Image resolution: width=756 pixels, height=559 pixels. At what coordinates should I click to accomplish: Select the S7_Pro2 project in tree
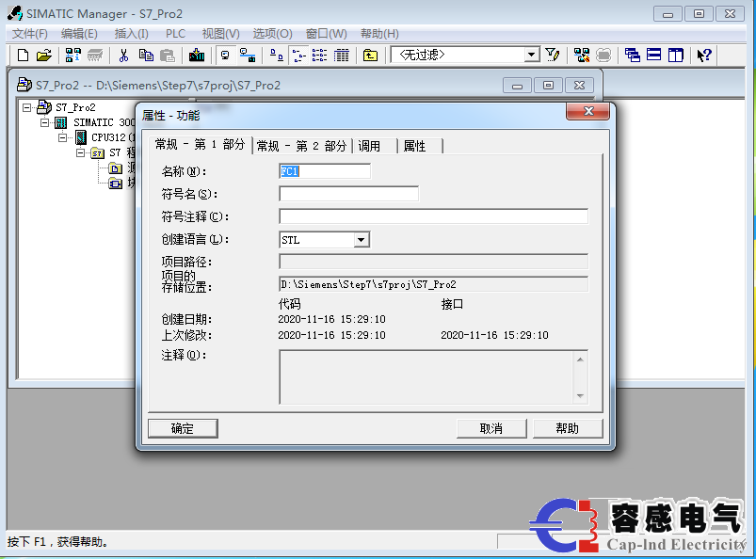pyautogui.click(x=75, y=107)
